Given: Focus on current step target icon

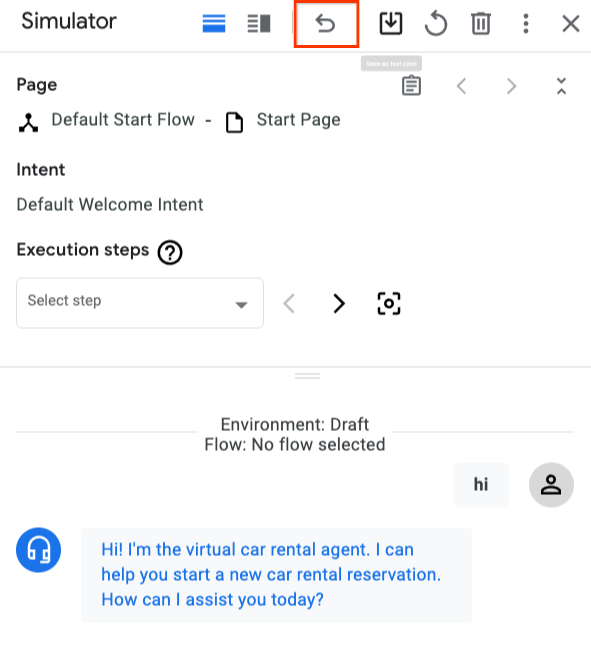Looking at the screenshot, I should click(389, 303).
